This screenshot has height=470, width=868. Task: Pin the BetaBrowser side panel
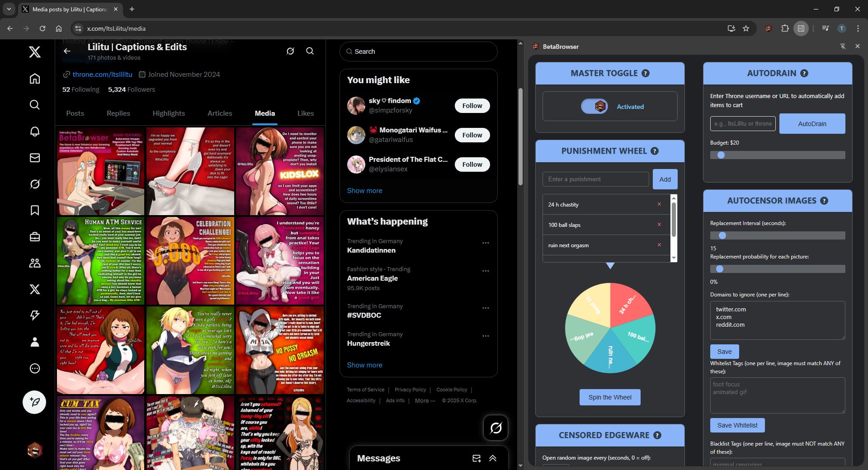843,46
